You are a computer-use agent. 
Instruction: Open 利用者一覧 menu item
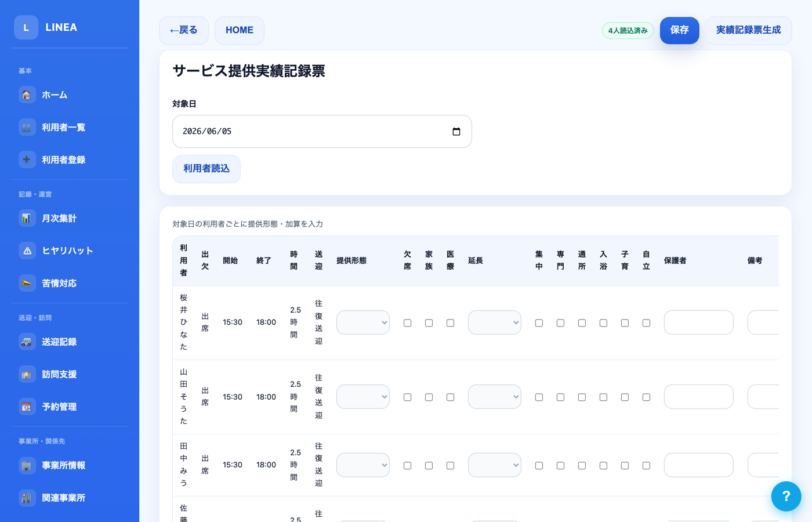(70, 127)
